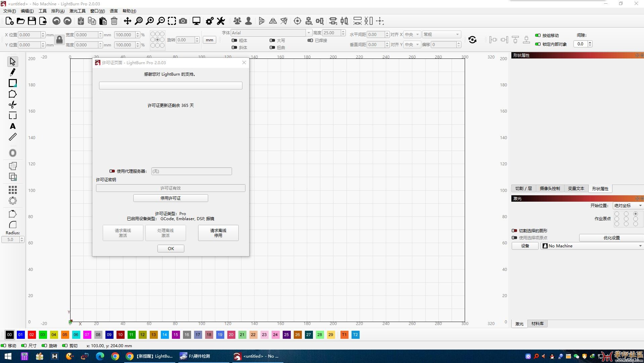The width and height of the screenshot is (644, 363).
Task: Click the 优化设置 button
Action: click(611, 238)
